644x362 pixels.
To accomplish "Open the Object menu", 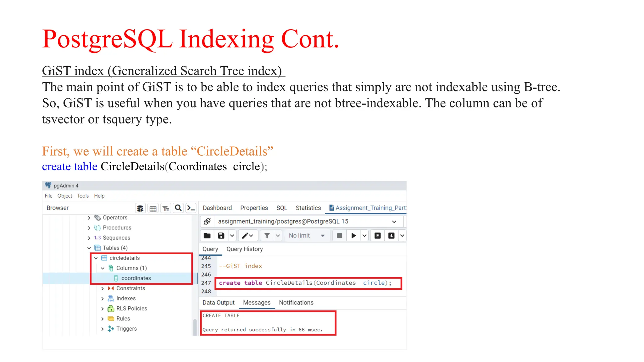I will 65,196.
